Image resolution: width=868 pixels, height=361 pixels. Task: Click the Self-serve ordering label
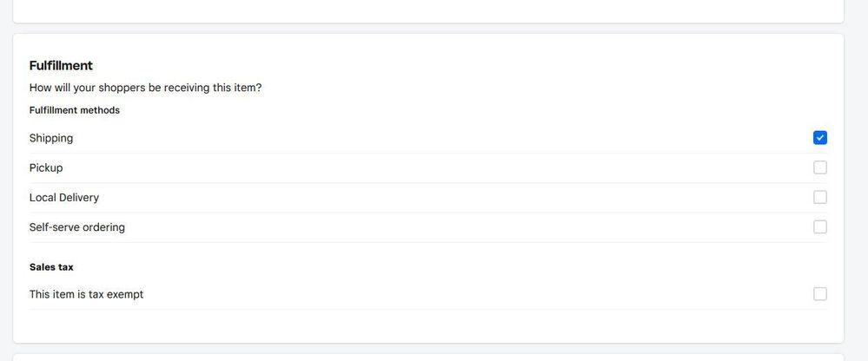coord(77,227)
